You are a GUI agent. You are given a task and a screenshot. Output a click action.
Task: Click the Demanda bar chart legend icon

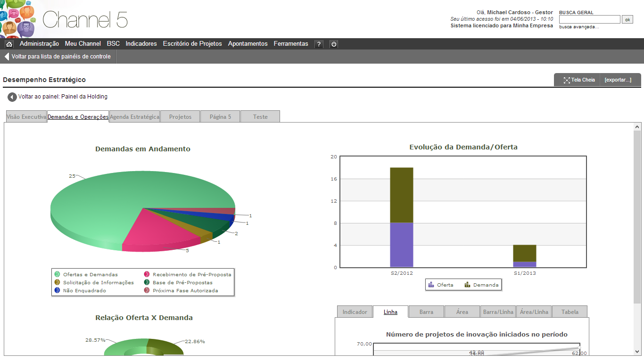467,285
